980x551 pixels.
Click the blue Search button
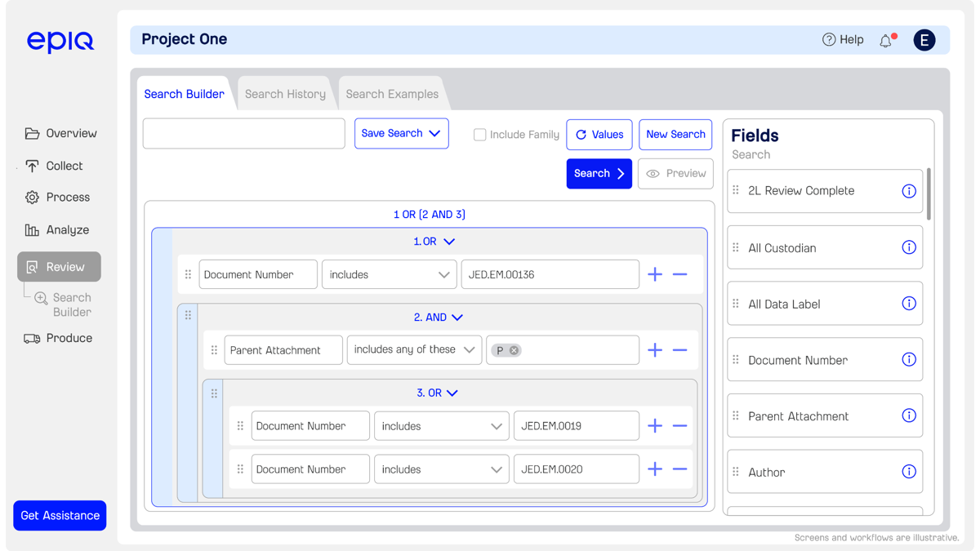[x=599, y=174]
